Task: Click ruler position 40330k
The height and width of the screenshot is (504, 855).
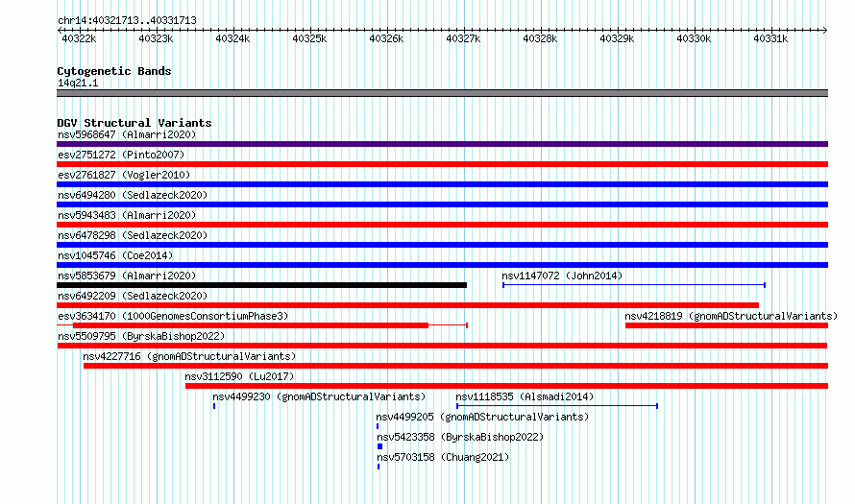Action: pos(695,38)
